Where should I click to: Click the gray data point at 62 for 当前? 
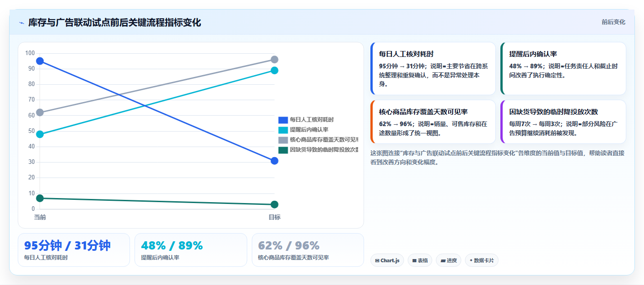pos(40,112)
